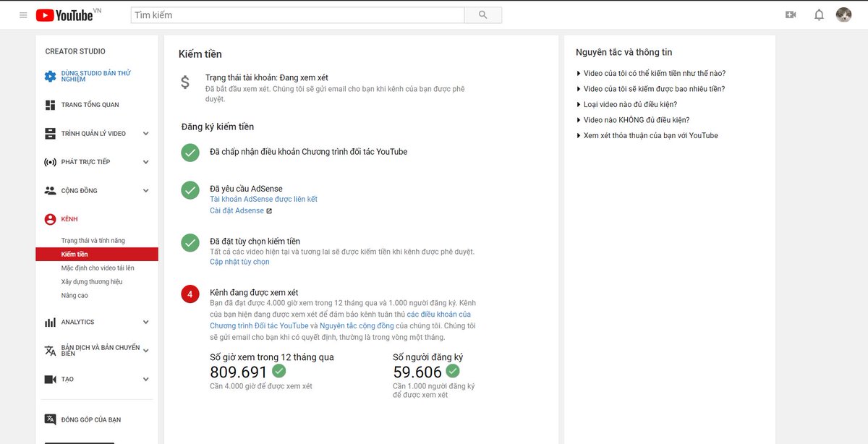Screen dimensions: 868x444
Task: Click the dollar sign account status icon
Action: [185, 82]
